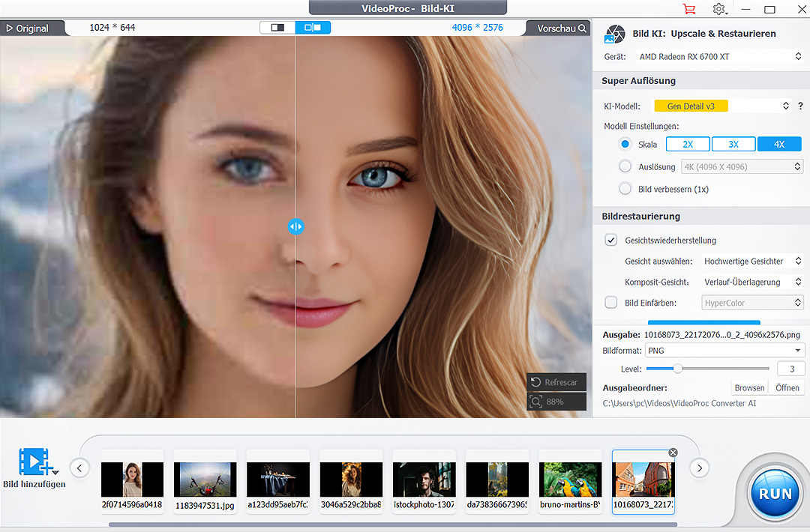Expand the Bildformat PNG dropdown

tap(724, 351)
